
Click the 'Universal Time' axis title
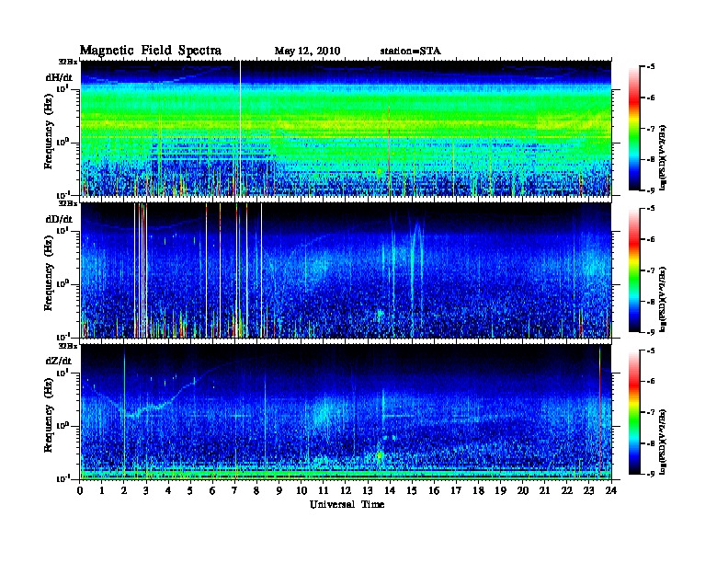pyautogui.click(x=347, y=504)
